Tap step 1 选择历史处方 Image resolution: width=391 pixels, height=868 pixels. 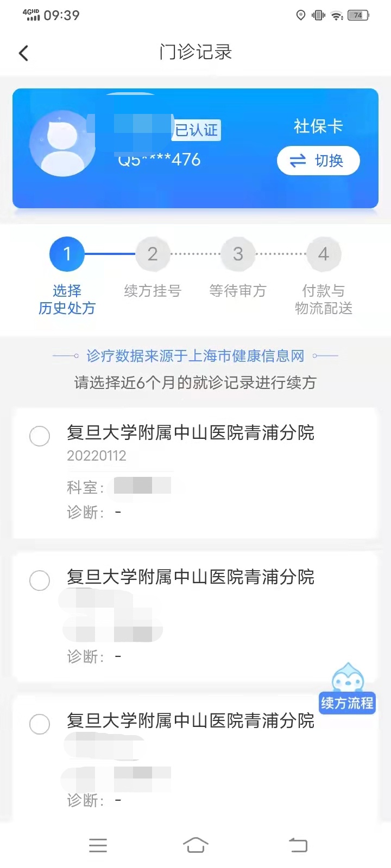(67, 276)
